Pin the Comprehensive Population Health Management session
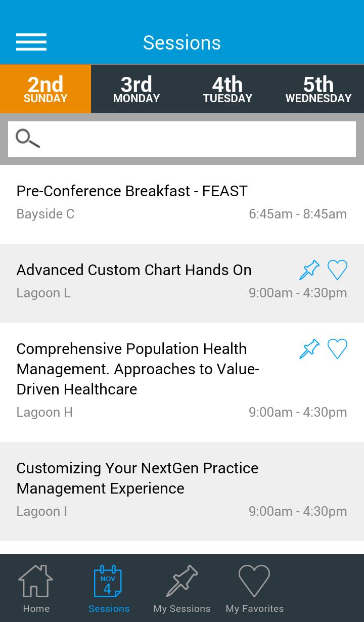364x622 pixels. coord(309,349)
